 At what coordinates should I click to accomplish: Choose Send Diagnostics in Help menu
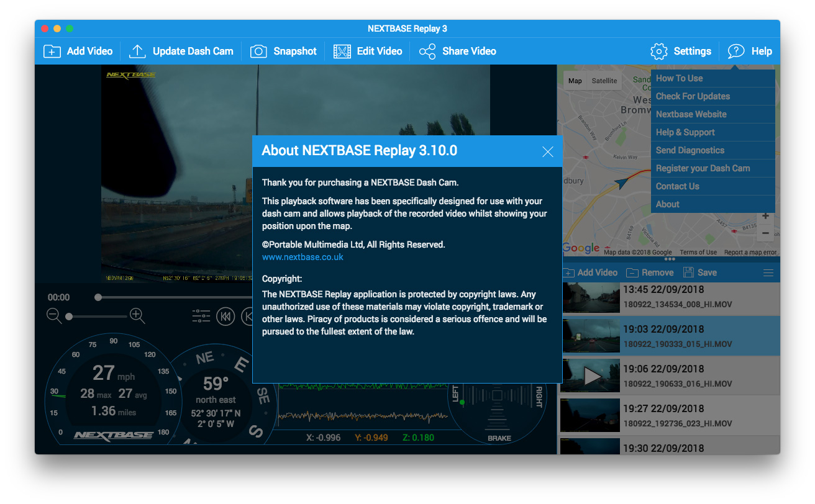713,150
